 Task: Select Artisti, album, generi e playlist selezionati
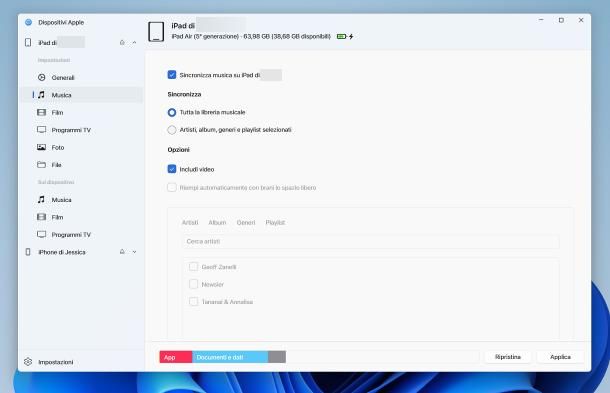172,130
